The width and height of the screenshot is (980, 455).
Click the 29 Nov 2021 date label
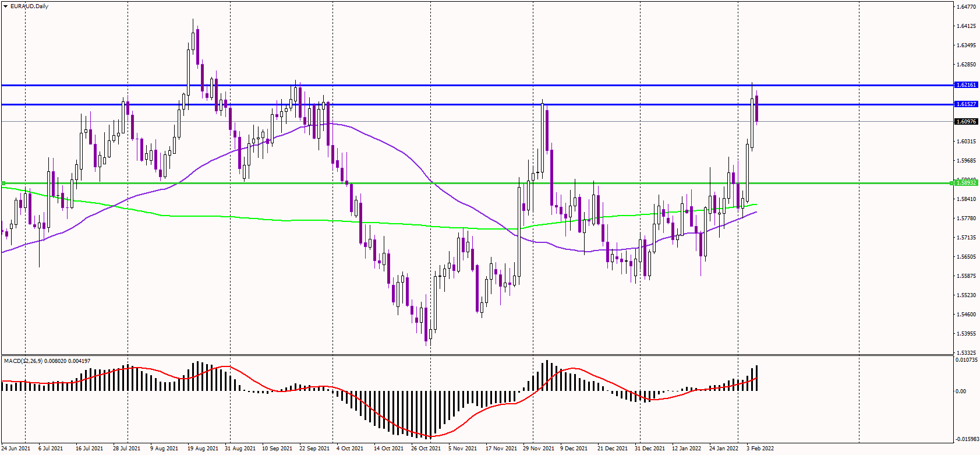click(539, 449)
